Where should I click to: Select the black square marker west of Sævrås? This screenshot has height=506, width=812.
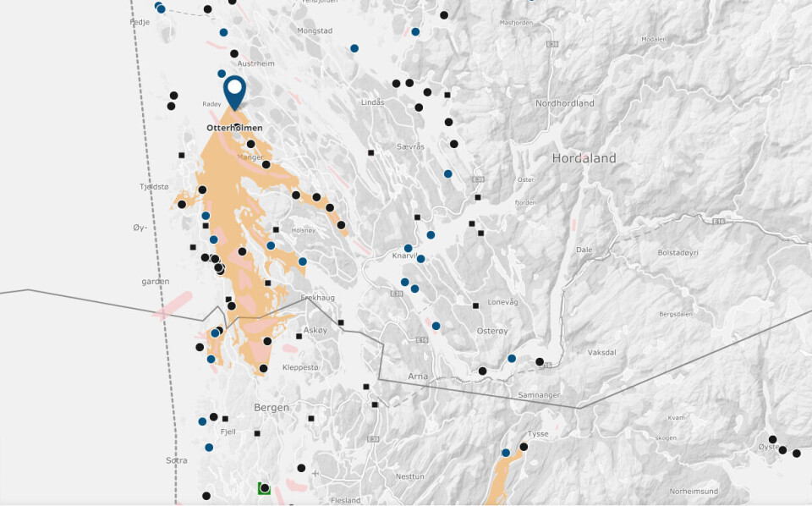370,153
